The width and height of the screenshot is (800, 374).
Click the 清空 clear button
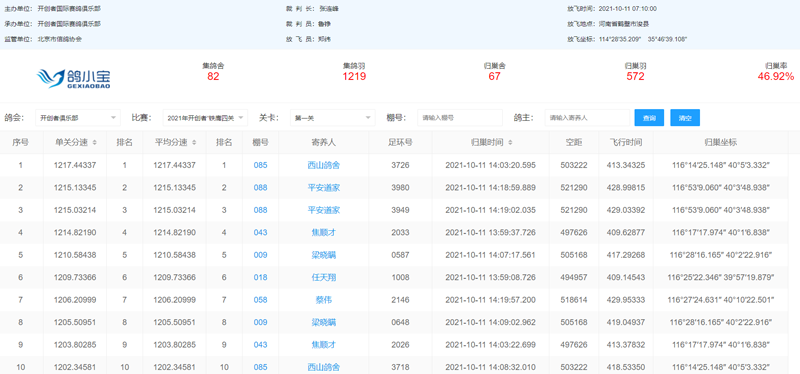click(685, 118)
